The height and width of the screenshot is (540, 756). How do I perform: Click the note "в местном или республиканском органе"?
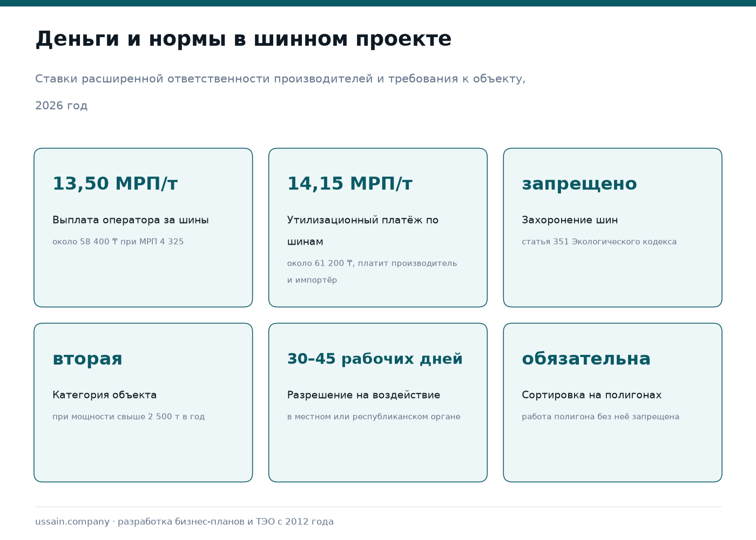pos(374,417)
